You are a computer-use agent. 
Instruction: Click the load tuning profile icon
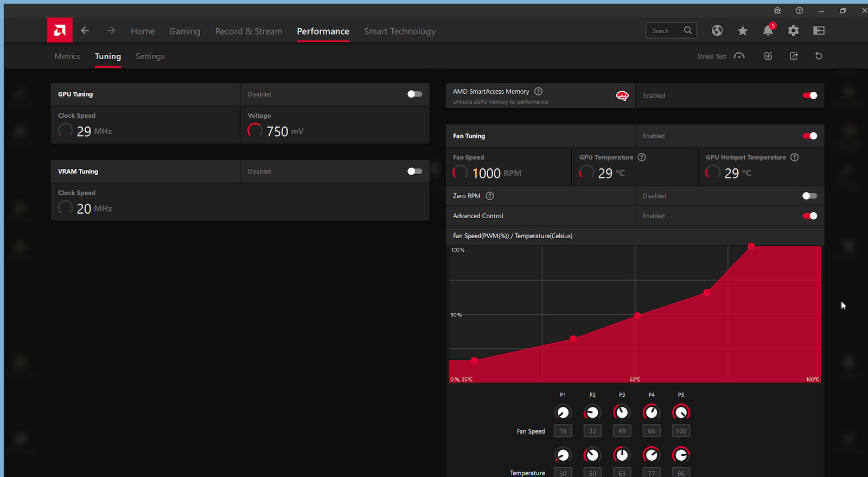768,56
